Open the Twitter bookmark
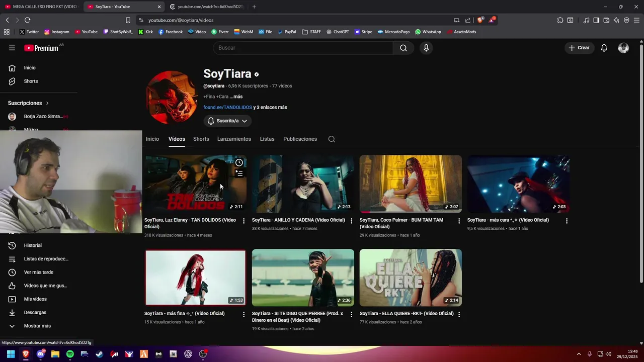 pos(29,32)
